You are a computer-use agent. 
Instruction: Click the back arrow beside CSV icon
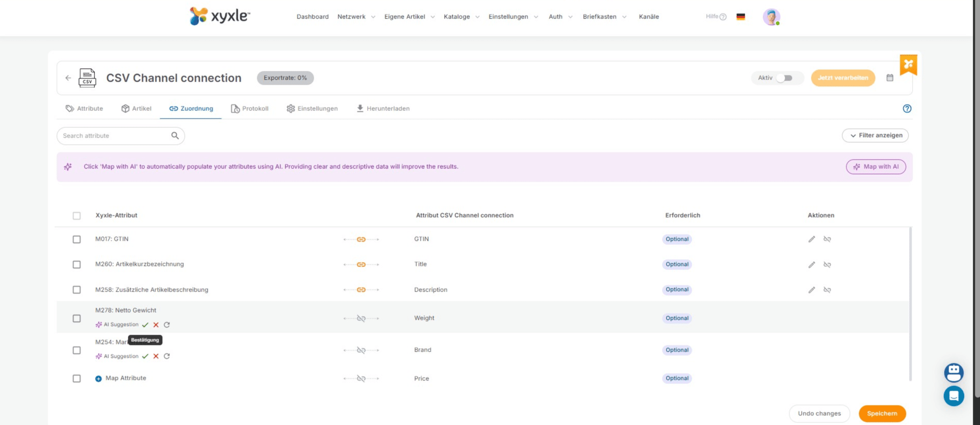tap(68, 78)
